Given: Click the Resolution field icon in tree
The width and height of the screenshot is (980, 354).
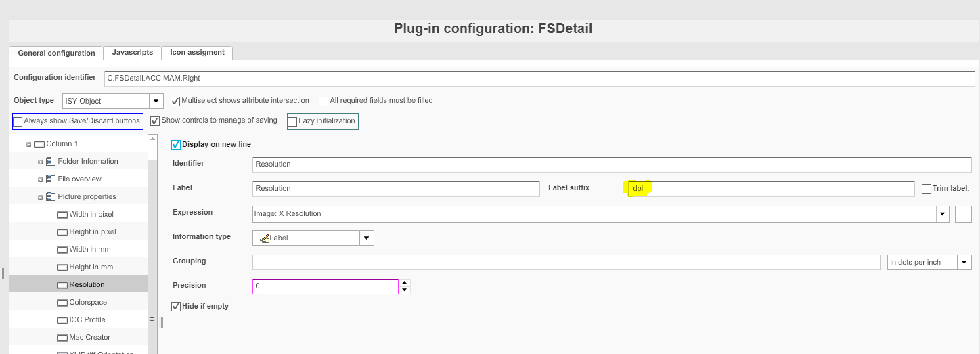Looking at the screenshot, I should coord(62,285).
